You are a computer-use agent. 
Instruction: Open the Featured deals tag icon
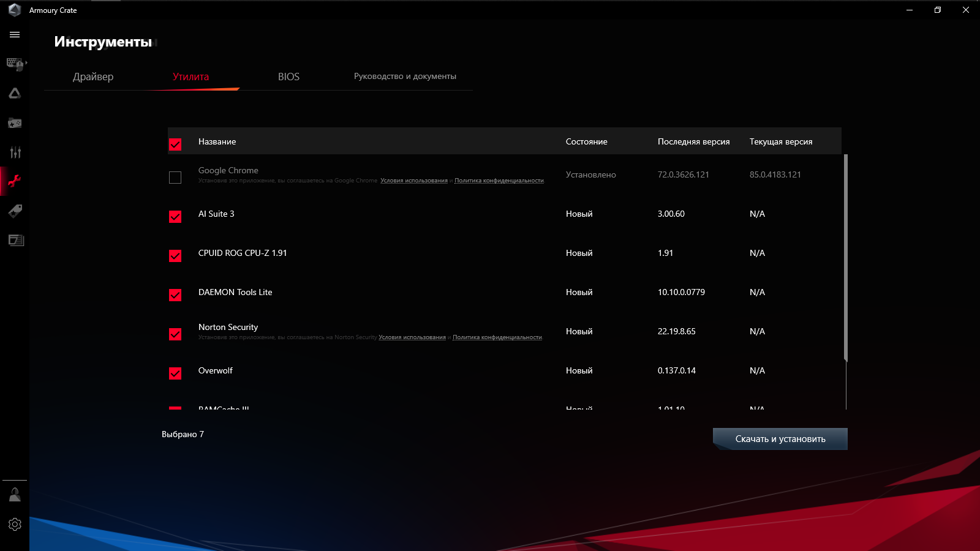[x=15, y=211]
